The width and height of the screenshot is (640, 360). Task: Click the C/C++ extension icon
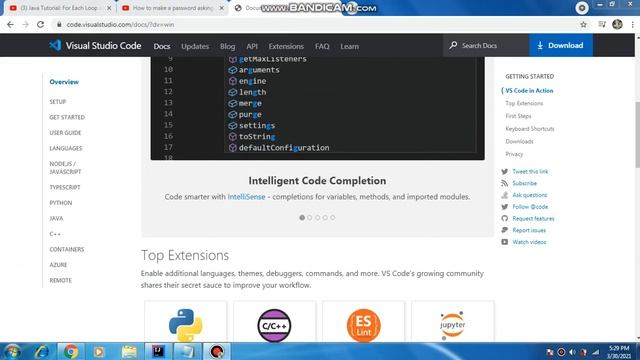[274, 325]
